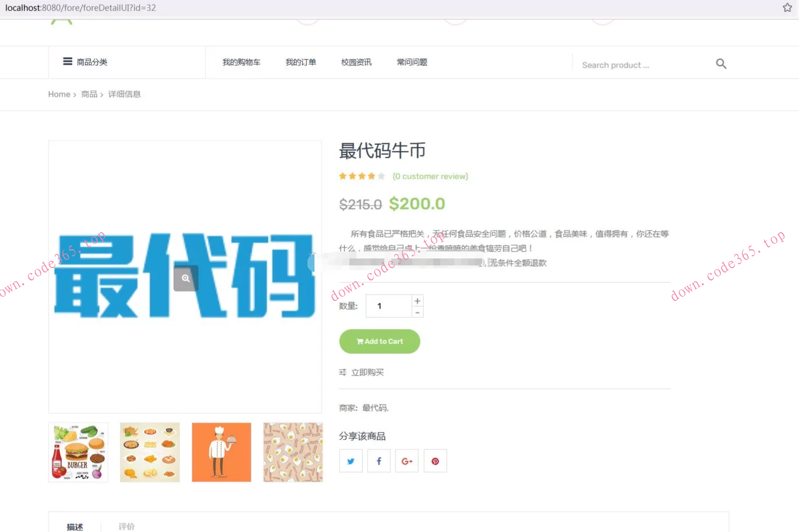Share the product on Pinterest
This screenshot has width=799, height=532.
435,460
